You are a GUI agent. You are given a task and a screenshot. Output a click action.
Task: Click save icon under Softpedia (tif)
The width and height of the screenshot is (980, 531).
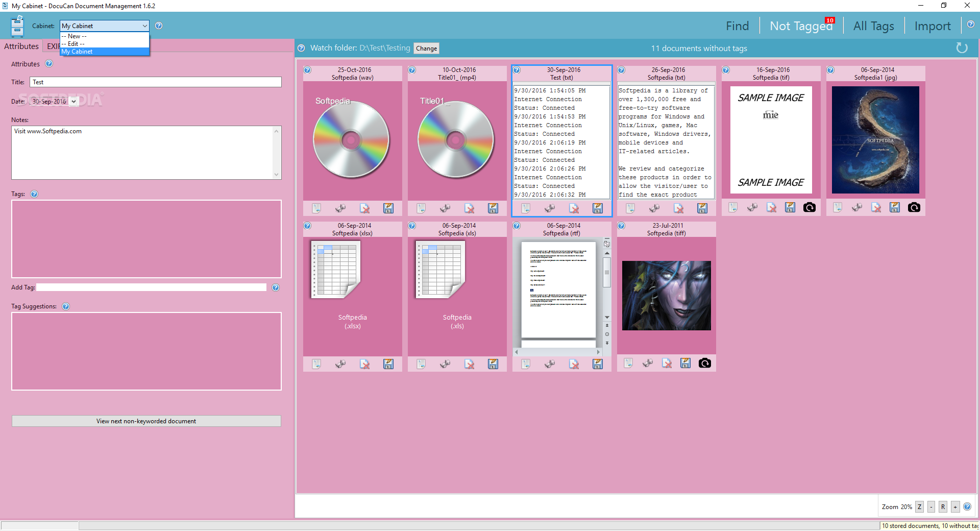790,207
